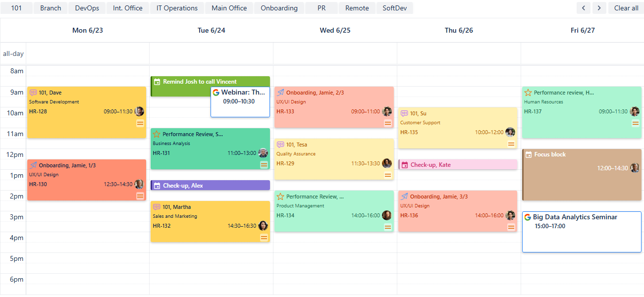Click the paper plane icon on Onboarding, Jamie, 1/3

[33, 165]
